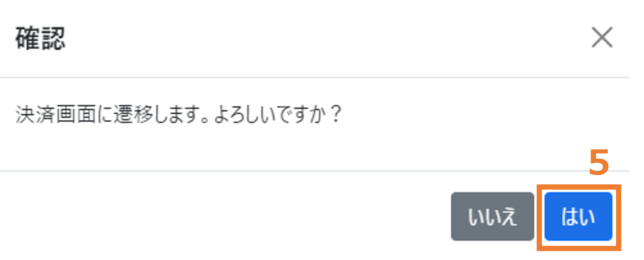Choose the はい option highlighted in orange

tap(578, 216)
